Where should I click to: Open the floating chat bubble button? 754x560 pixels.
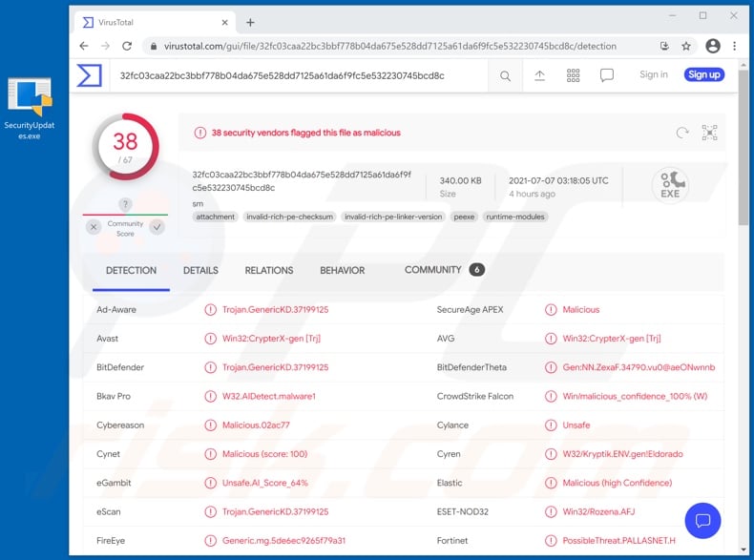click(702, 521)
